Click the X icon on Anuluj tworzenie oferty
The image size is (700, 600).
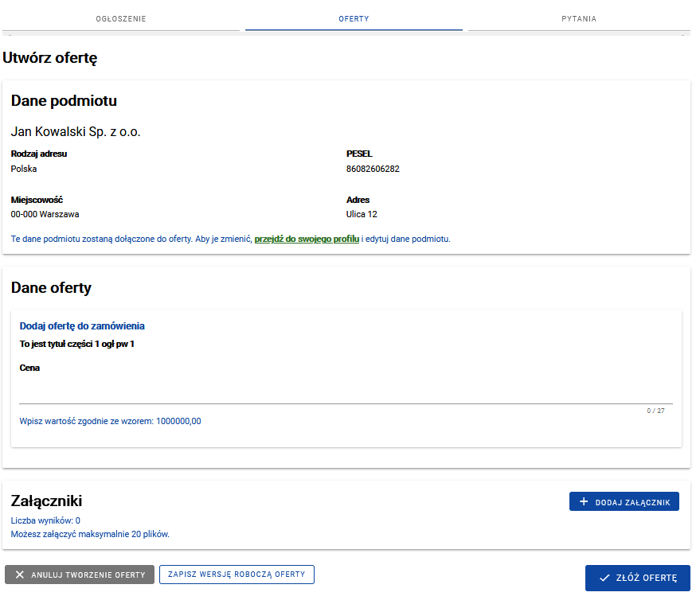click(20, 575)
